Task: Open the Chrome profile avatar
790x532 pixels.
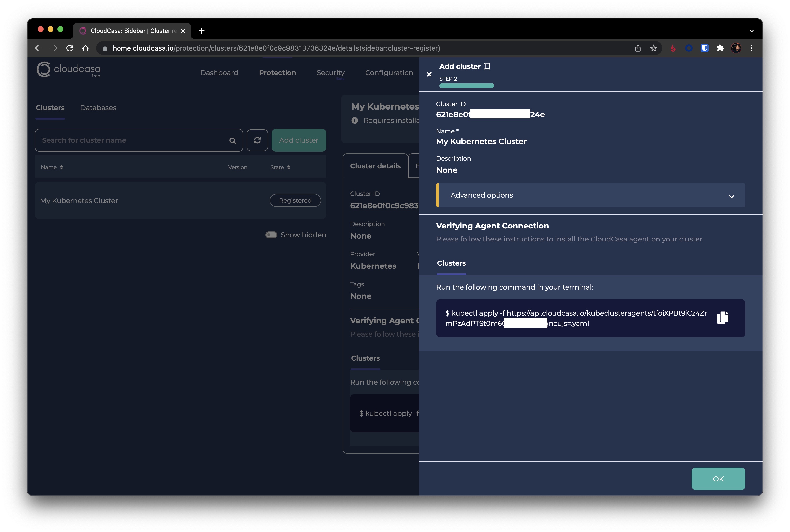Action: [x=736, y=48]
